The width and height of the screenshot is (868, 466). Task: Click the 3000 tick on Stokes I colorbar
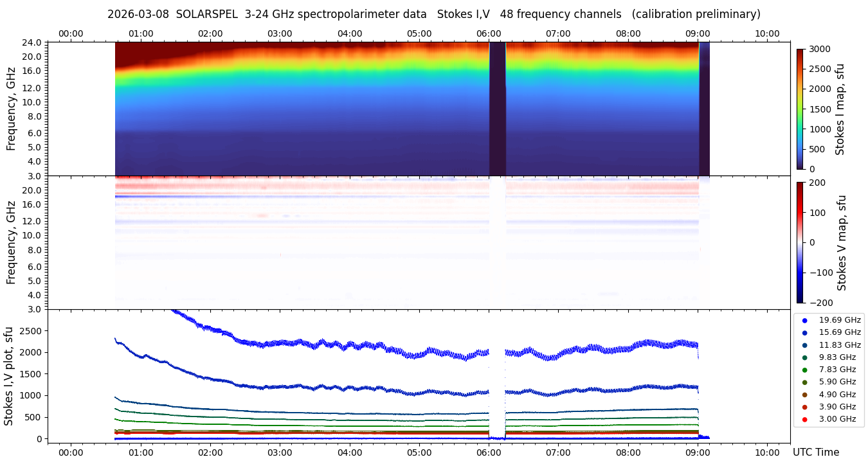tap(818, 49)
